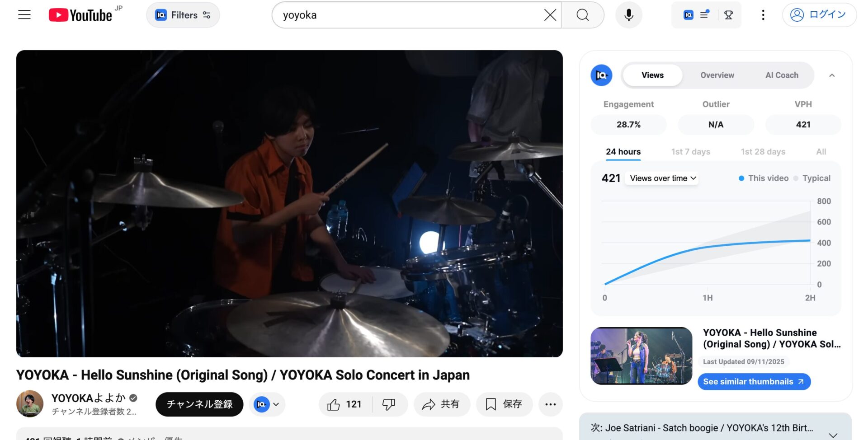Click the vidIQ panel logo icon

pyautogui.click(x=601, y=75)
